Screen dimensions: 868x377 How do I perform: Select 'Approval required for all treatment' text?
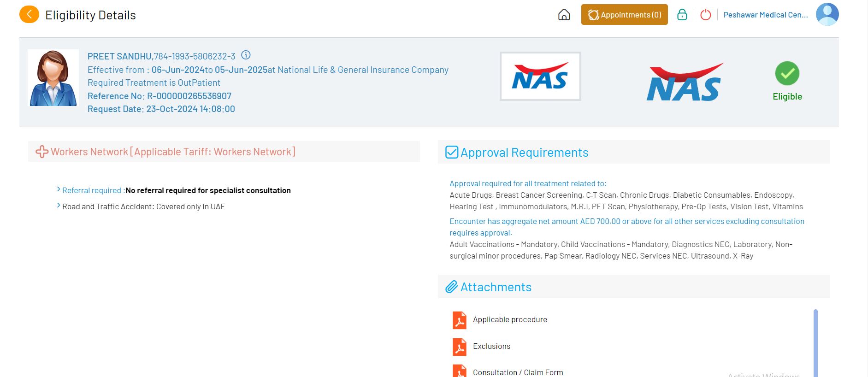[528, 183]
